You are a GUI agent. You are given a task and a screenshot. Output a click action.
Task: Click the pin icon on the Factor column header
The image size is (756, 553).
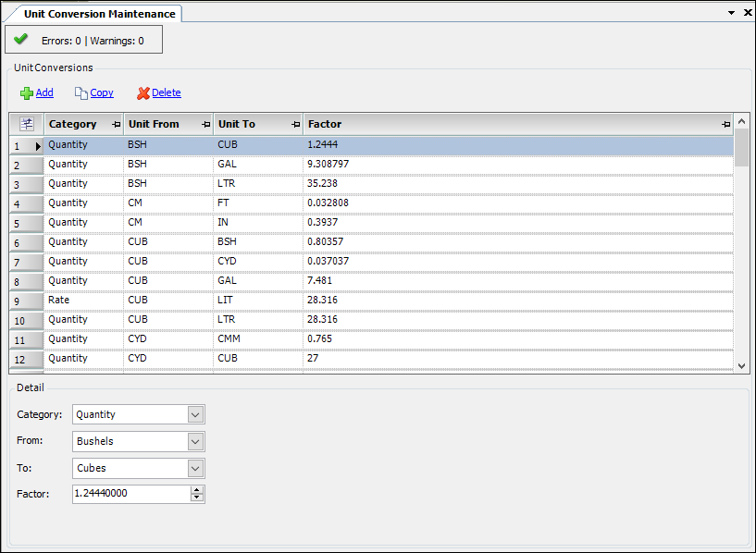(725, 123)
